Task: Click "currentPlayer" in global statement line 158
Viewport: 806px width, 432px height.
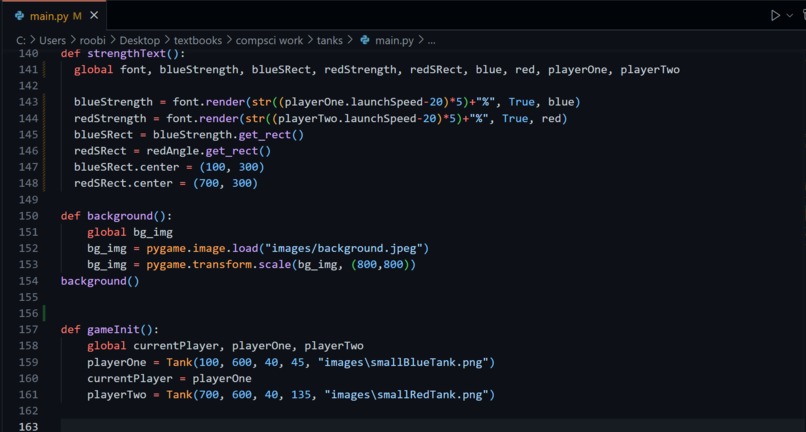Action: pos(176,346)
